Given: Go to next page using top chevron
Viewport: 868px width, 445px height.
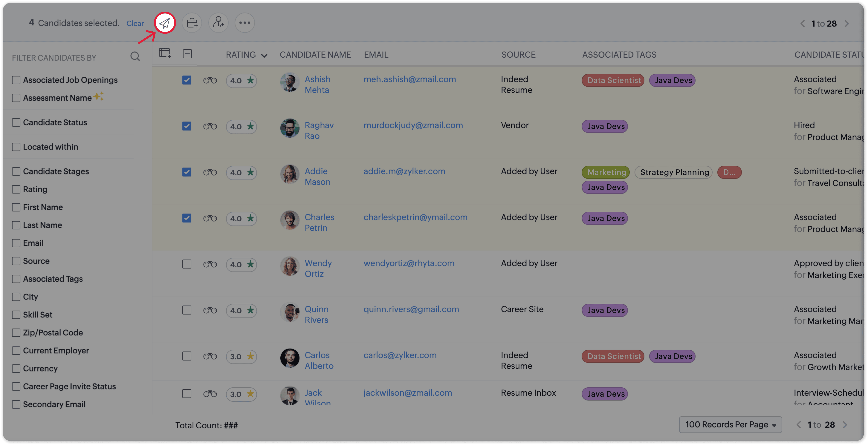Looking at the screenshot, I should click(x=846, y=24).
